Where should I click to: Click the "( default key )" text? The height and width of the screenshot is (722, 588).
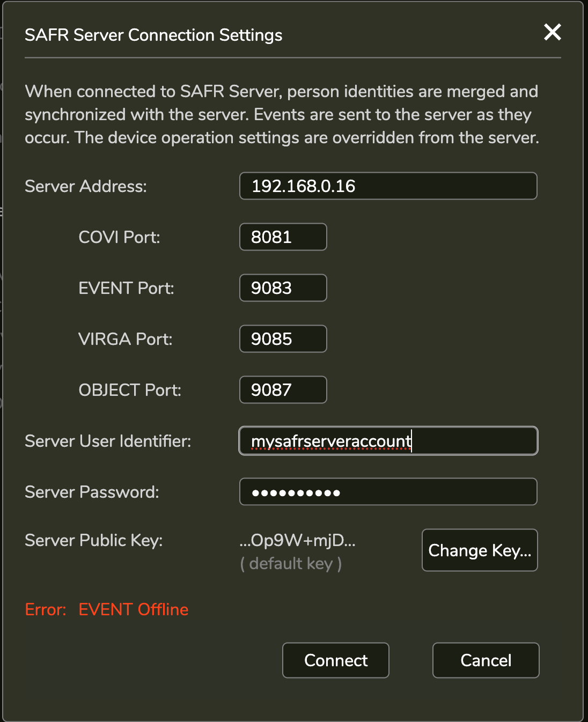click(291, 564)
